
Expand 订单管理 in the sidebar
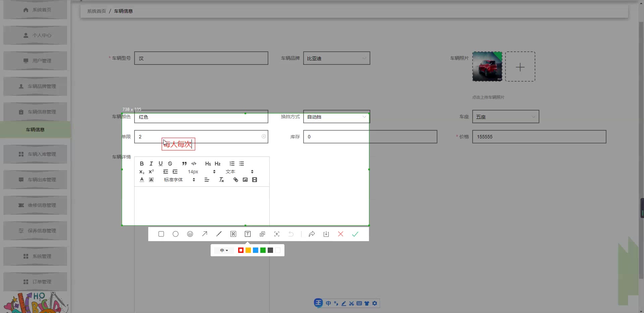point(35,282)
